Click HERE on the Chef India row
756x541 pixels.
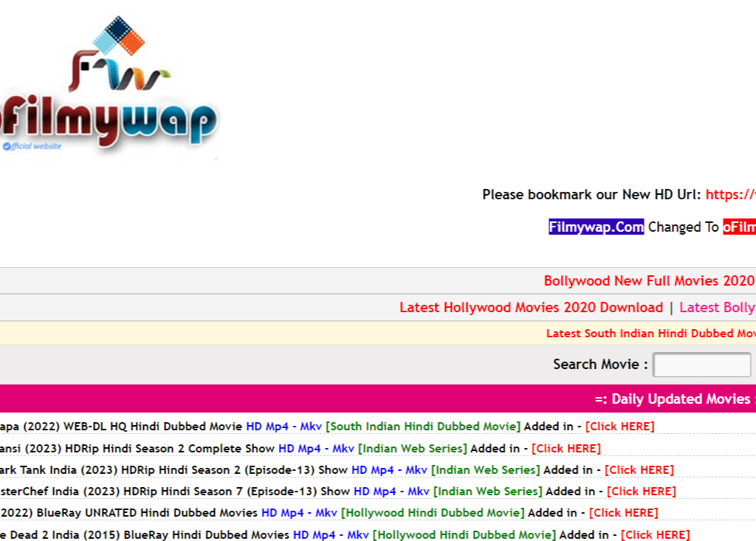tap(642, 491)
